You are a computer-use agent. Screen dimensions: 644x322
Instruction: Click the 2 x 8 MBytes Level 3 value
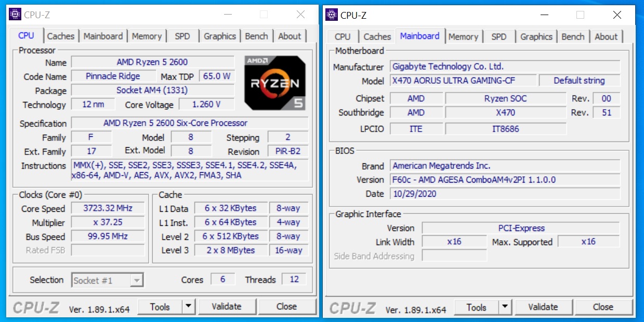coord(231,250)
